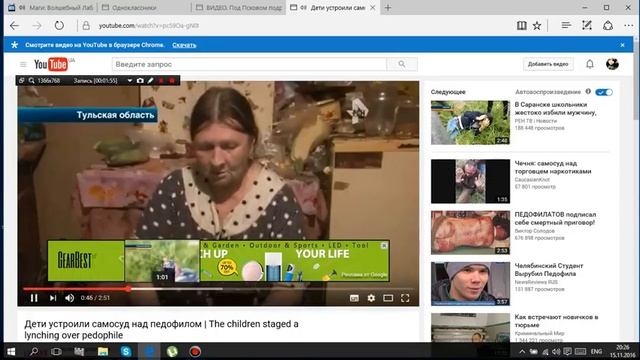Open the Чечня самосуд thumbnail

pyautogui.click(x=470, y=181)
